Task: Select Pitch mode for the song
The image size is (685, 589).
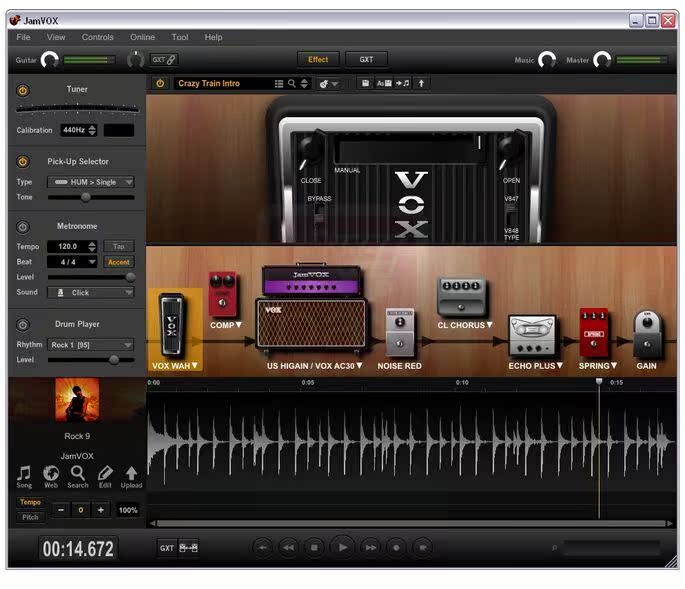Action: pyautogui.click(x=30, y=517)
